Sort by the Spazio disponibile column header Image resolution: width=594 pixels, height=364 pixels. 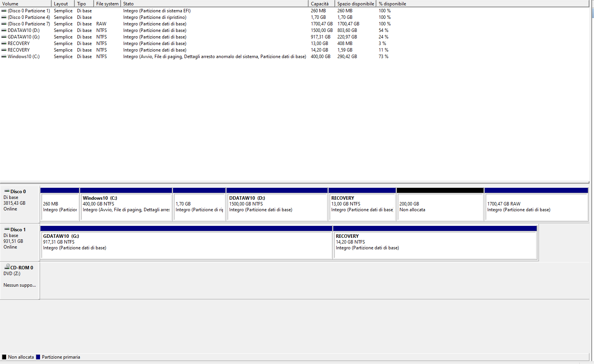pos(356,3)
